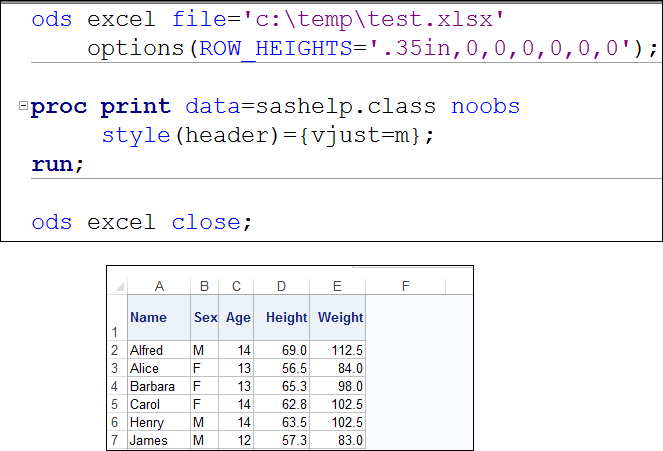Select column E header
The image size is (663, 451).
point(337,286)
